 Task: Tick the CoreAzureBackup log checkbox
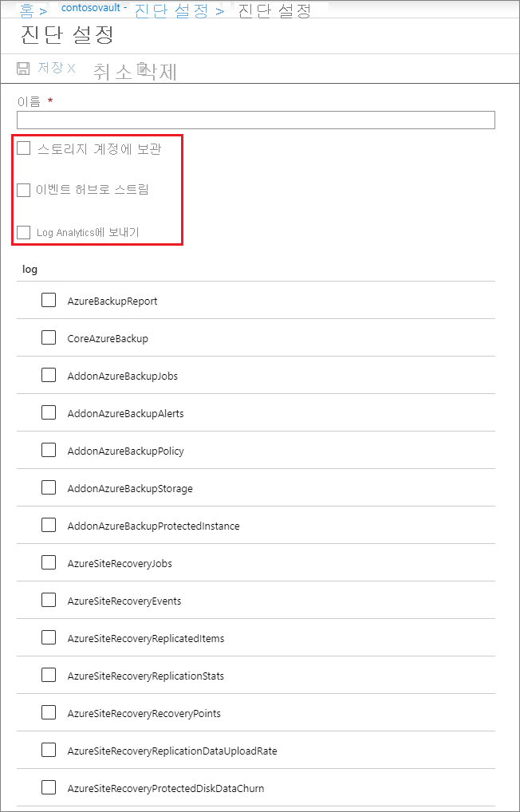coord(49,337)
